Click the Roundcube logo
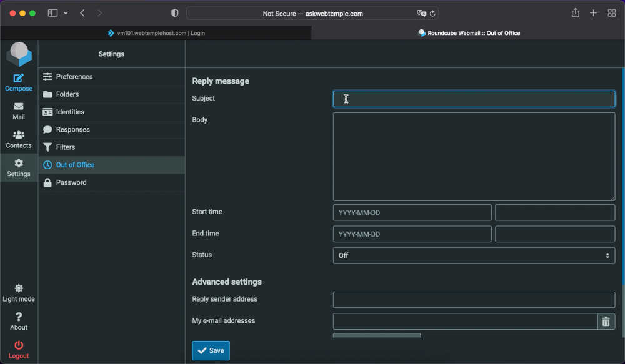 pos(19,54)
